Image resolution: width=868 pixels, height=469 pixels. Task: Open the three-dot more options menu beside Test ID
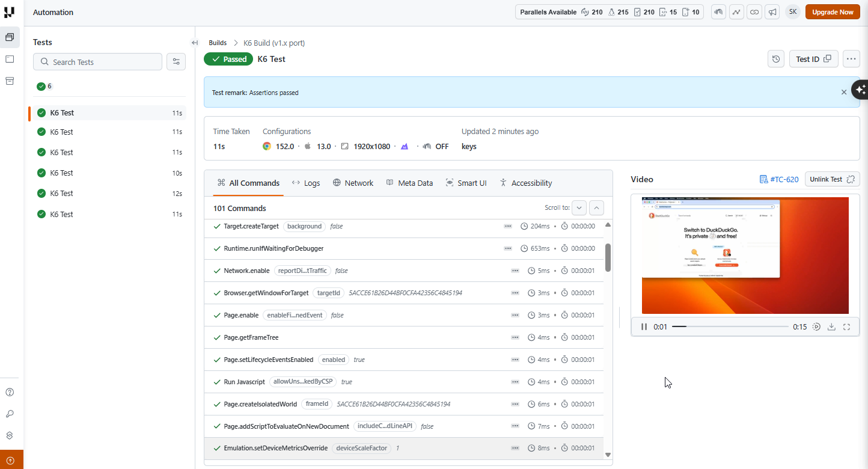[x=851, y=59]
